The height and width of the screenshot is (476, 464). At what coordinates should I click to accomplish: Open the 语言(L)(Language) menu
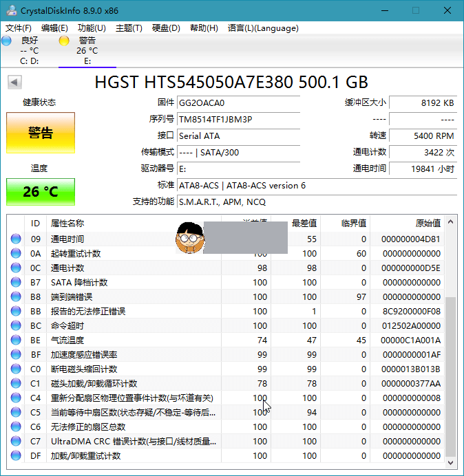pyautogui.click(x=263, y=28)
